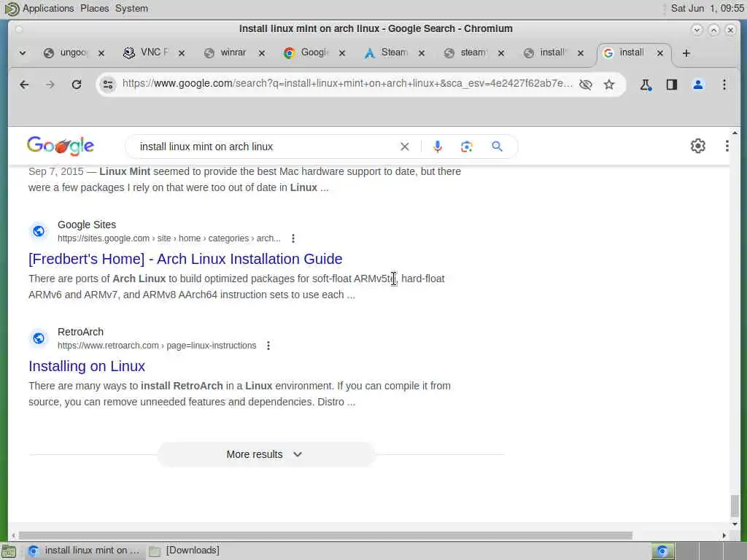The image size is (747, 560).
Task: Close the winrar tab
Action: pyautogui.click(x=262, y=53)
